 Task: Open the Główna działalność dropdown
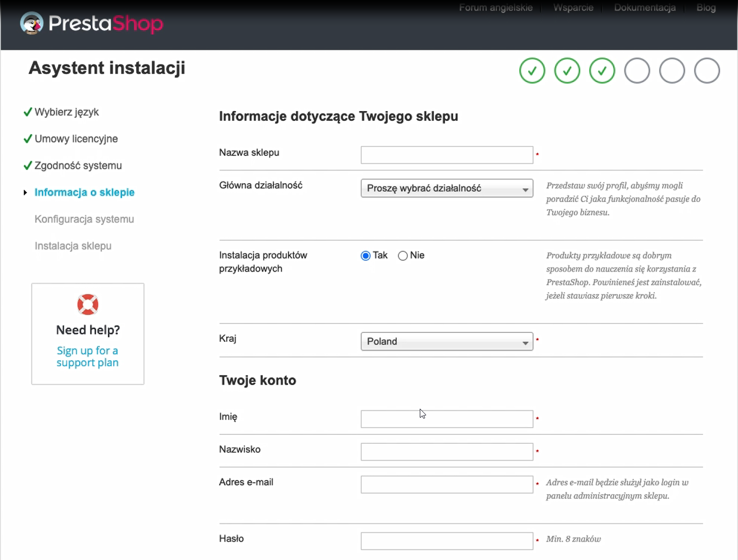click(x=446, y=188)
